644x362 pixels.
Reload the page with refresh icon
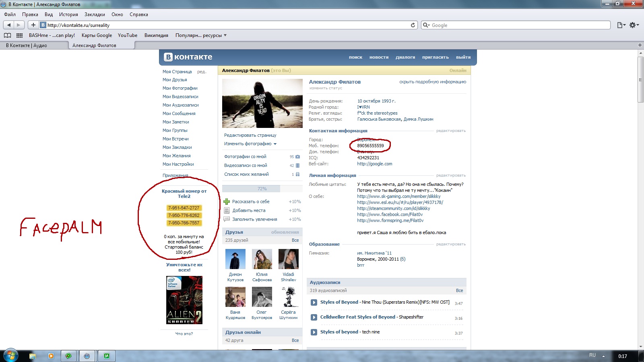[x=413, y=25]
